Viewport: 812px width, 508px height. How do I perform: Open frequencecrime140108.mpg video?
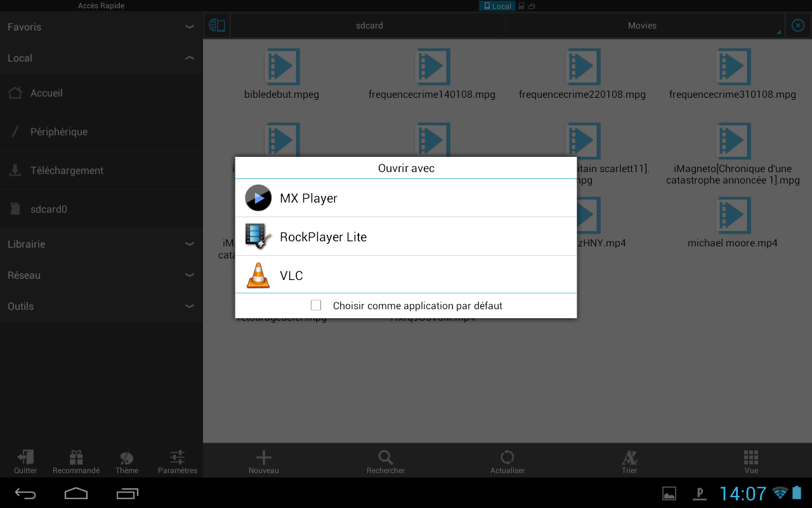pos(432,75)
